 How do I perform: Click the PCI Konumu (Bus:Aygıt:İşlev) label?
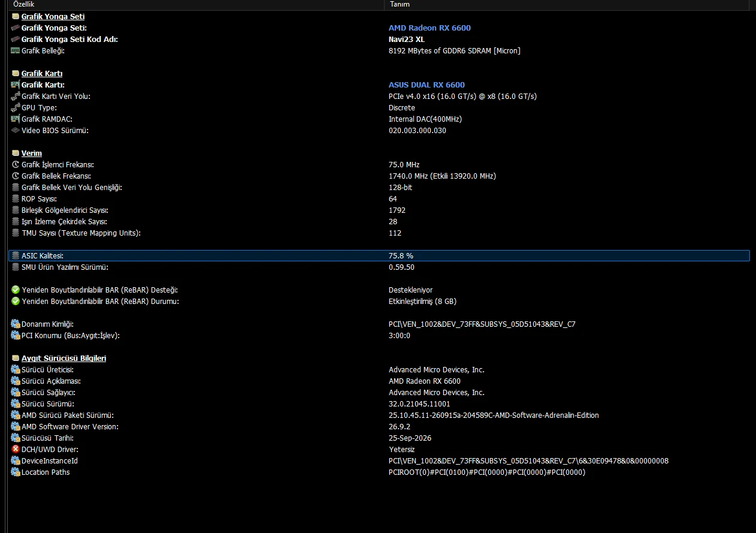pos(71,336)
